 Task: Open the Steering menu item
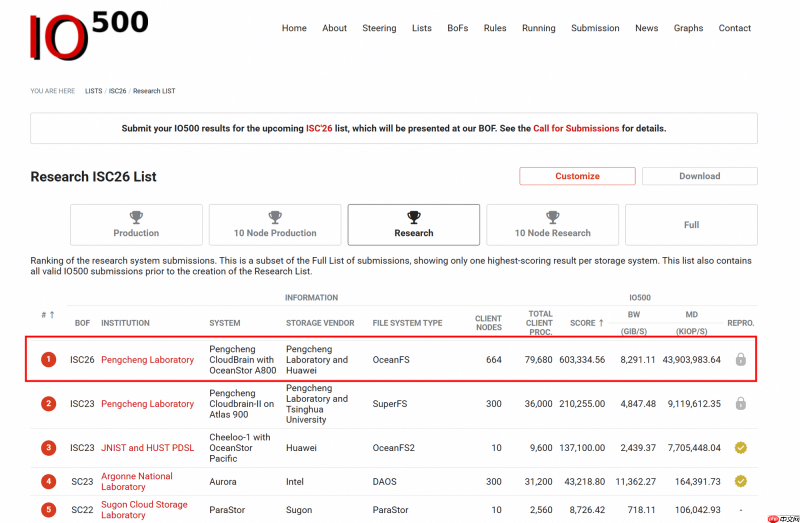pos(379,28)
